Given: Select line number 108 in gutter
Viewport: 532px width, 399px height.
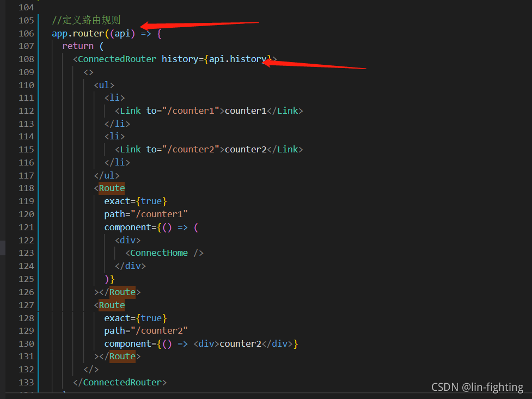Looking at the screenshot, I should [x=26, y=59].
